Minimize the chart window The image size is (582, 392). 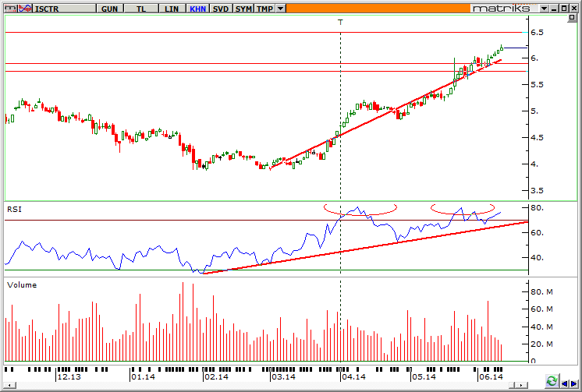(555, 8)
